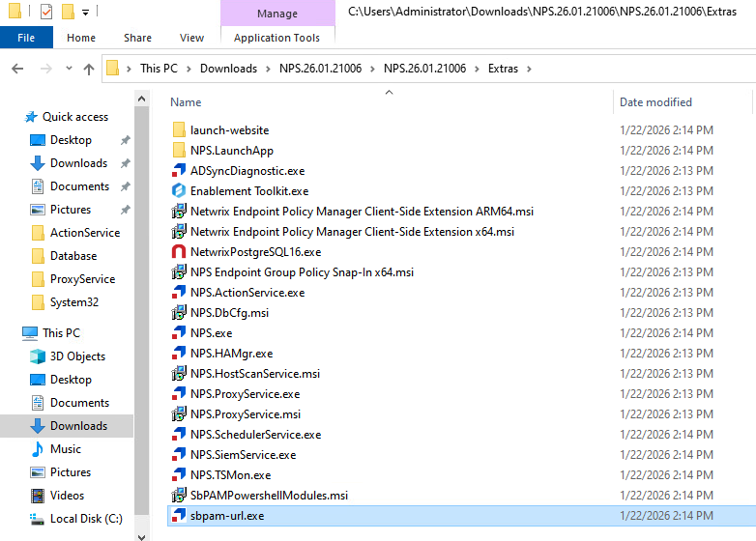
Task: Sort by the Date modified column header
Action: pos(655,102)
